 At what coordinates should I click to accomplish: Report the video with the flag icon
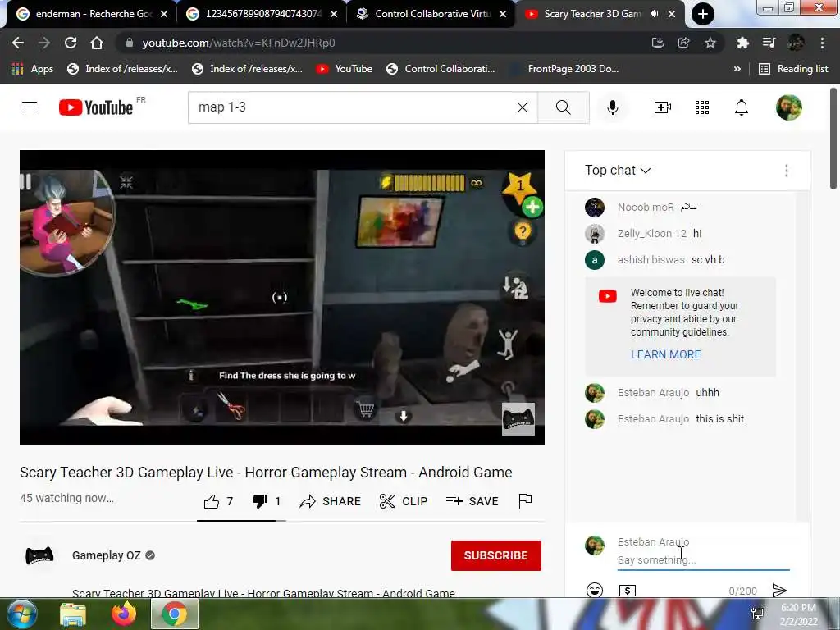pyautogui.click(x=525, y=501)
